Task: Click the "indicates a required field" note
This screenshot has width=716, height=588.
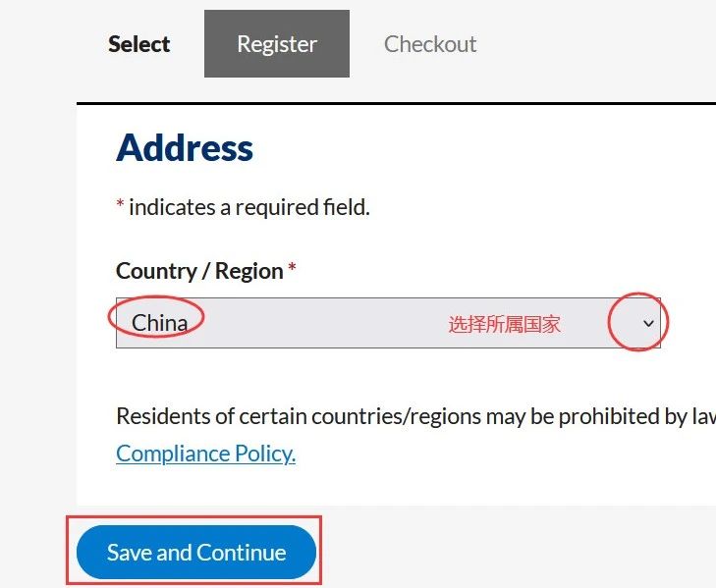Action: pyautogui.click(x=249, y=207)
